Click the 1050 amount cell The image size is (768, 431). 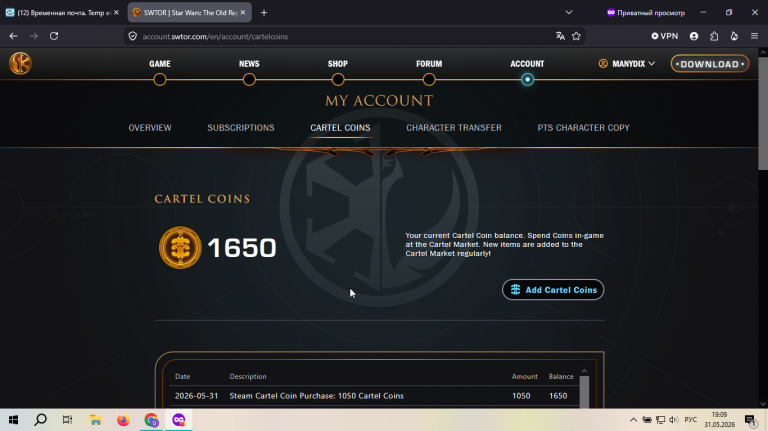coord(521,396)
